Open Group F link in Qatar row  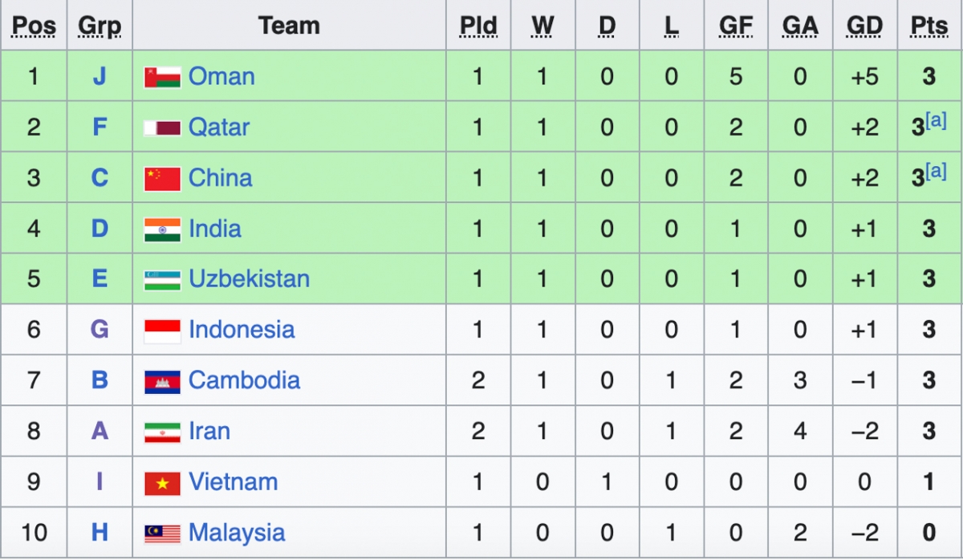click(x=100, y=128)
